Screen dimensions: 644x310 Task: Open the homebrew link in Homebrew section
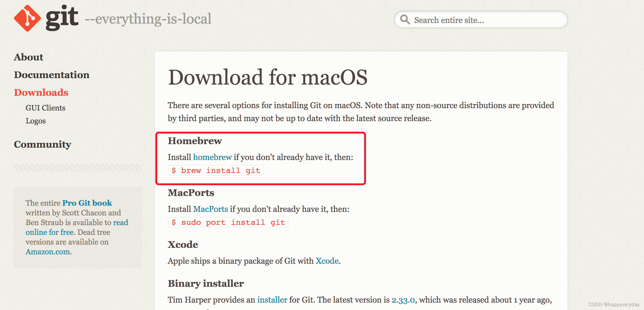click(x=212, y=157)
